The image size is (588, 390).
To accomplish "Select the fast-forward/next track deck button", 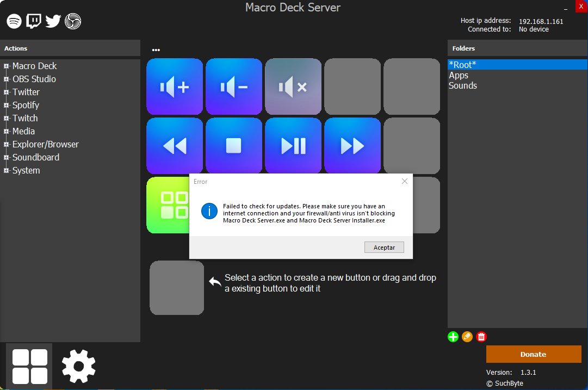I will [x=352, y=146].
